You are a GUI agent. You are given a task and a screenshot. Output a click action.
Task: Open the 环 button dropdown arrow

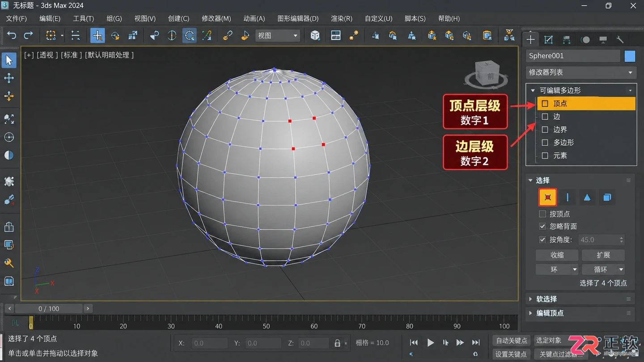[575, 269]
